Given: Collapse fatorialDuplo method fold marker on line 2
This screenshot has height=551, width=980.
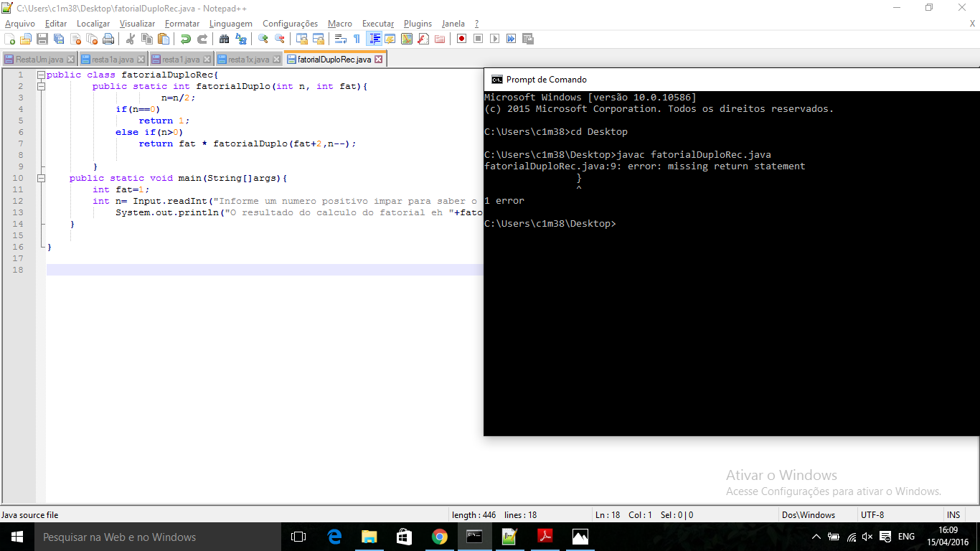Looking at the screenshot, I should tap(41, 86).
